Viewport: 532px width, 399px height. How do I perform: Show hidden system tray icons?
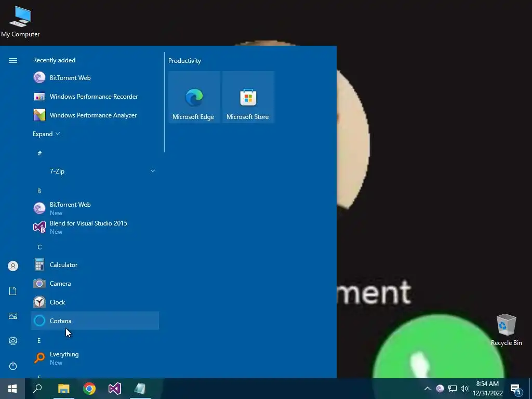428,389
